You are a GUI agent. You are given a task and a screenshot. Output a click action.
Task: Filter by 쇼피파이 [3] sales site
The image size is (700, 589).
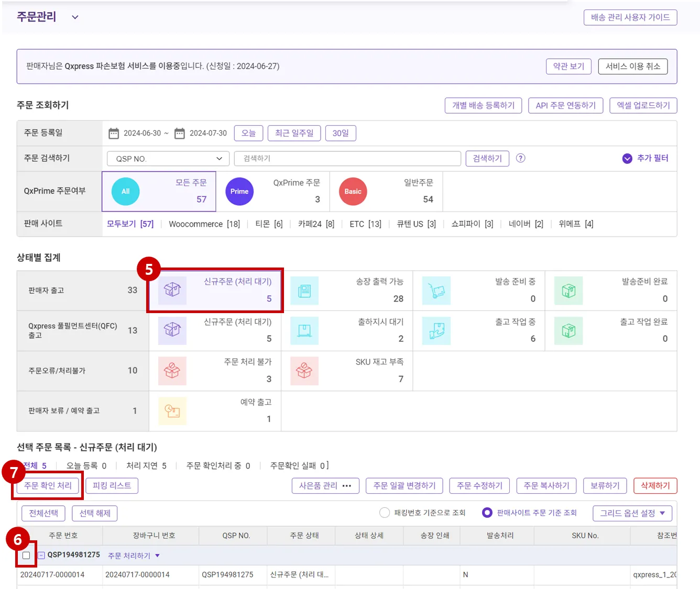[x=472, y=224]
